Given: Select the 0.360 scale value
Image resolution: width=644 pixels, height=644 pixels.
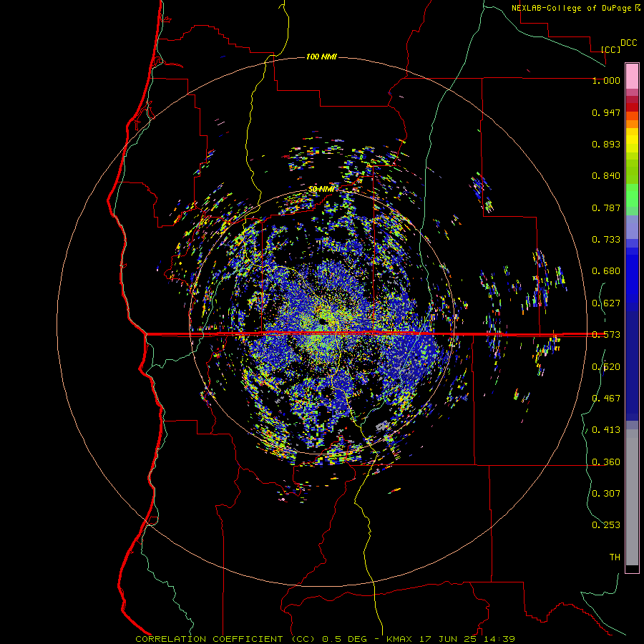Looking at the screenshot, I should [606, 462].
